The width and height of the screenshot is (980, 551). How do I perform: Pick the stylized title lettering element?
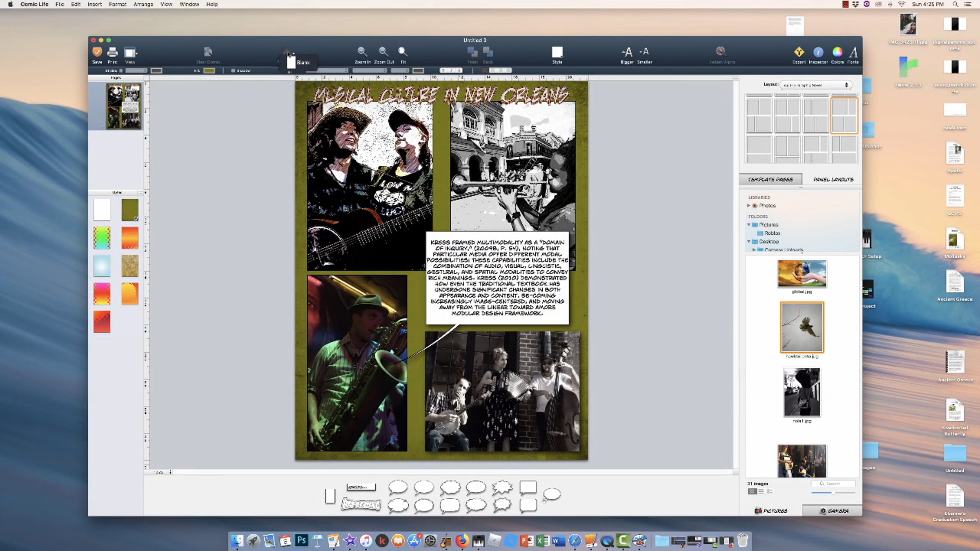click(x=361, y=504)
